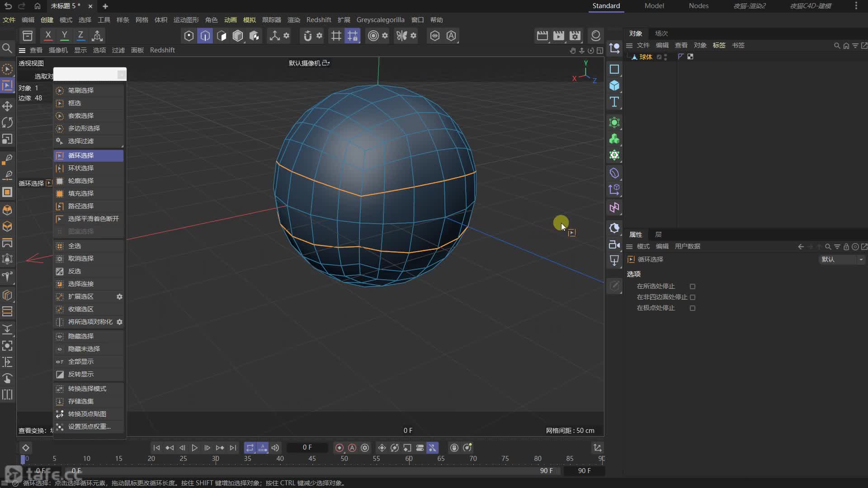Switch to the 场次 tab
The height and width of the screenshot is (488, 868).
(661, 33)
